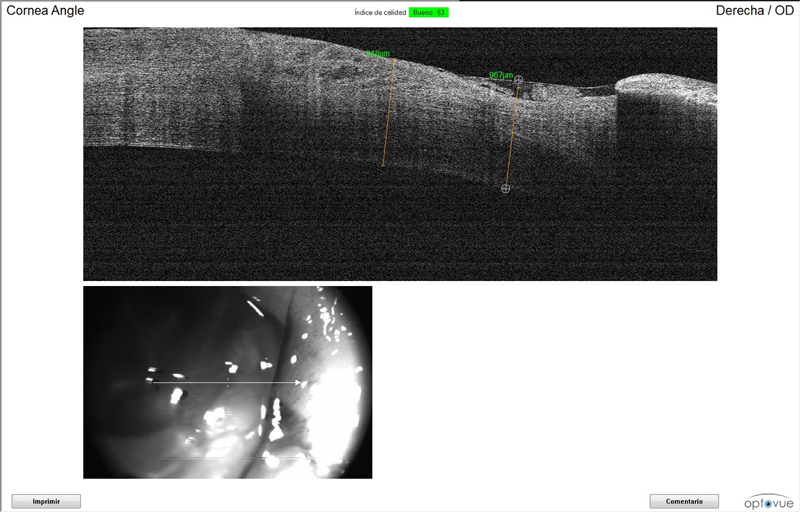Click the middle of the 967µm caliper line

point(512,134)
